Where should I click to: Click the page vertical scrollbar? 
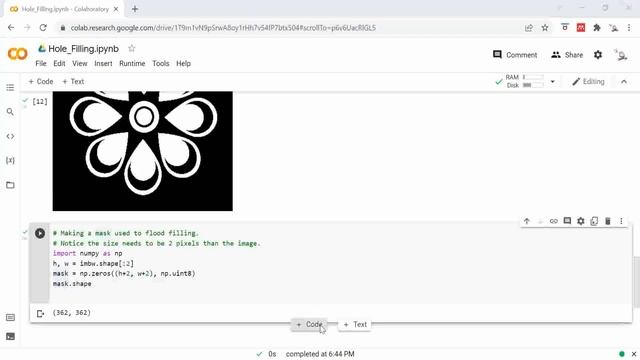(x=636, y=282)
